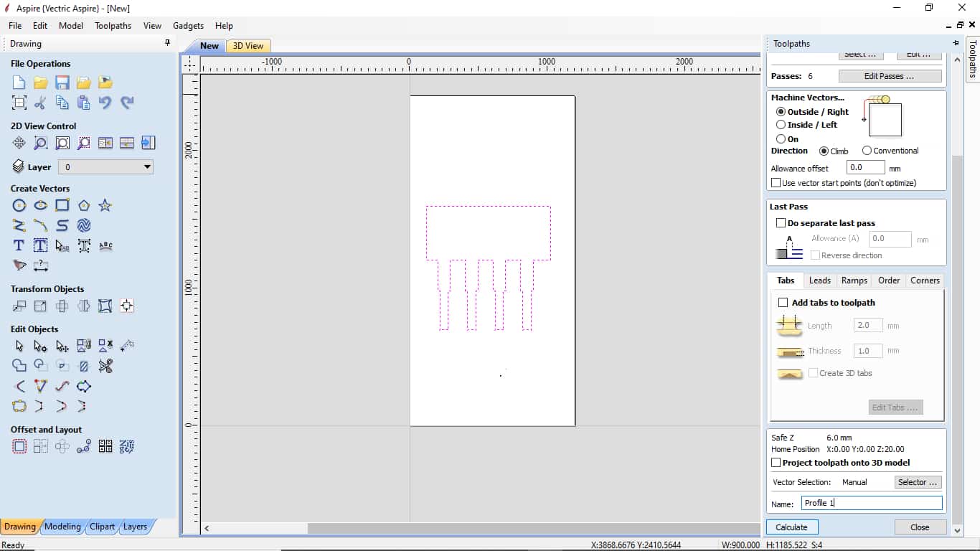Screen dimensions: 980x551
Task: Open the Modeling tab
Action: [62, 527]
